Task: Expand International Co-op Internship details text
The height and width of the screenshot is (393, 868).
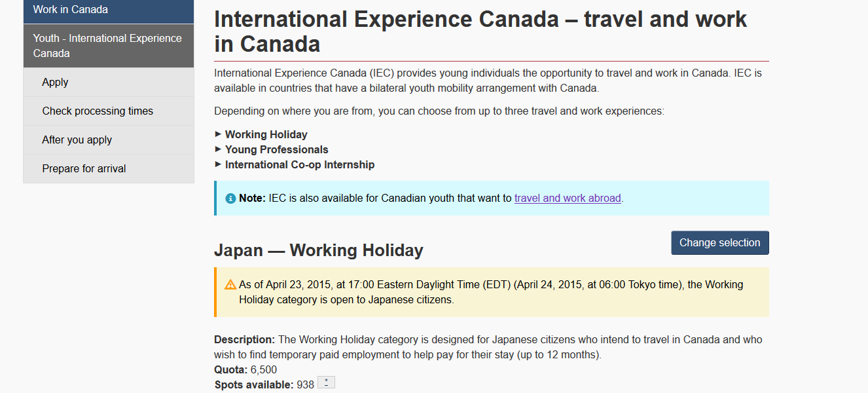Action: pos(300,164)
